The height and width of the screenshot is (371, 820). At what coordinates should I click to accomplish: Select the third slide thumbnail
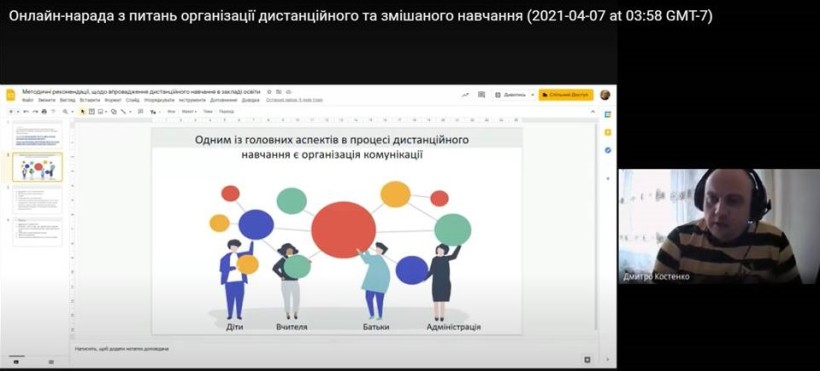point(37,200)
